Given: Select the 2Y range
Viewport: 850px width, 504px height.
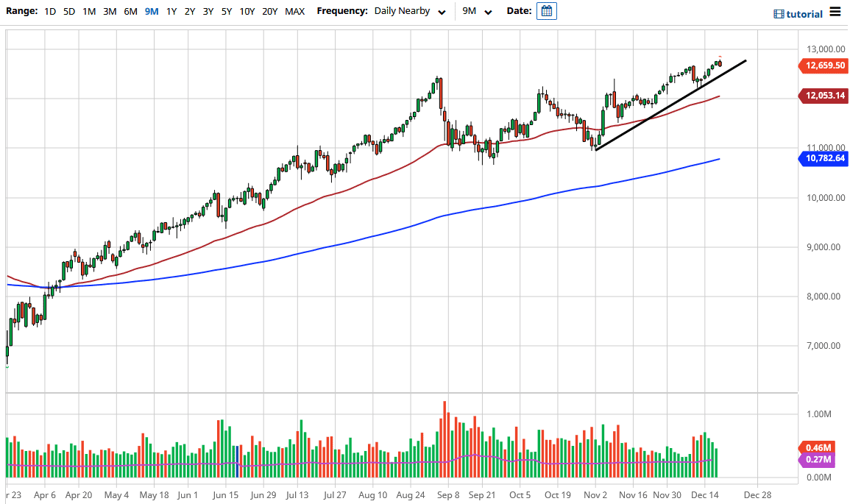Looking at the screenshot, I should point(190,11).
